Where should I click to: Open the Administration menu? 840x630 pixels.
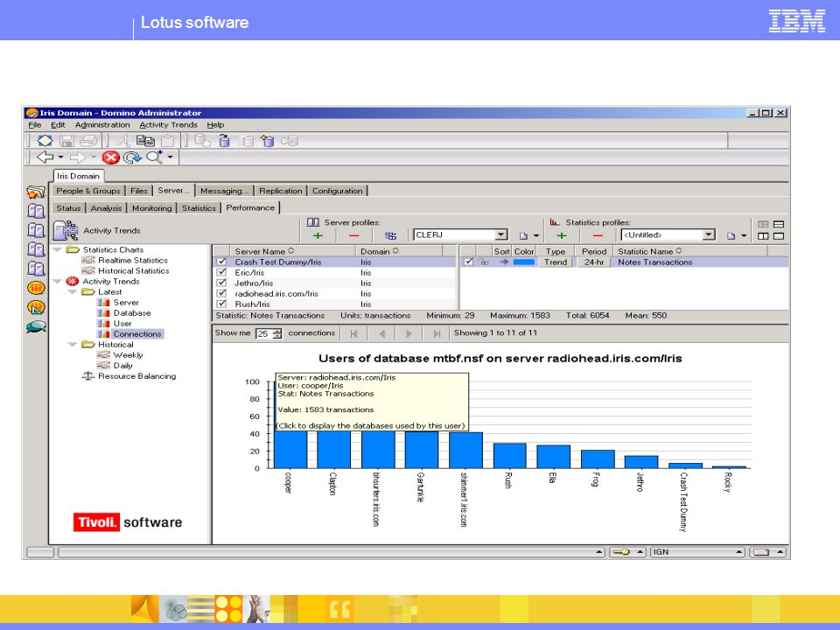pos(102,125)
